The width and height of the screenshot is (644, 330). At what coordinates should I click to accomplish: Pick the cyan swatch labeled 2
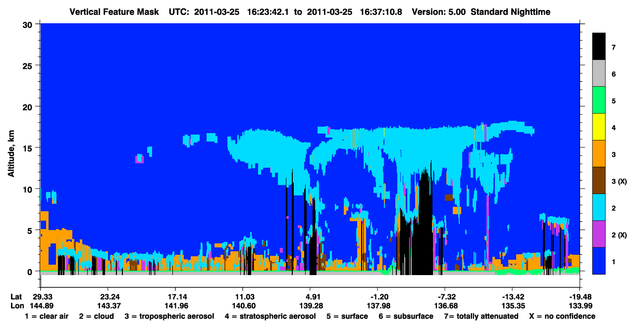(599, 207)
